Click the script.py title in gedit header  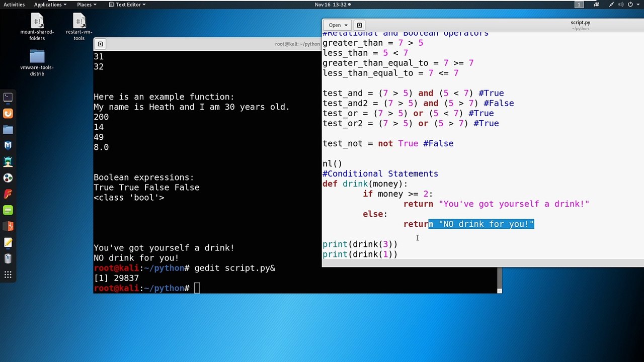tap(580, 23)
